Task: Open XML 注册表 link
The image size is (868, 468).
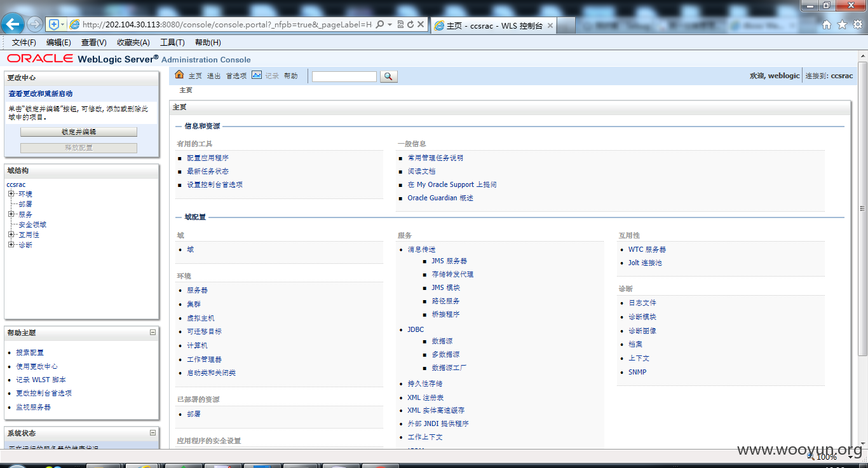Action: [425, 397]
